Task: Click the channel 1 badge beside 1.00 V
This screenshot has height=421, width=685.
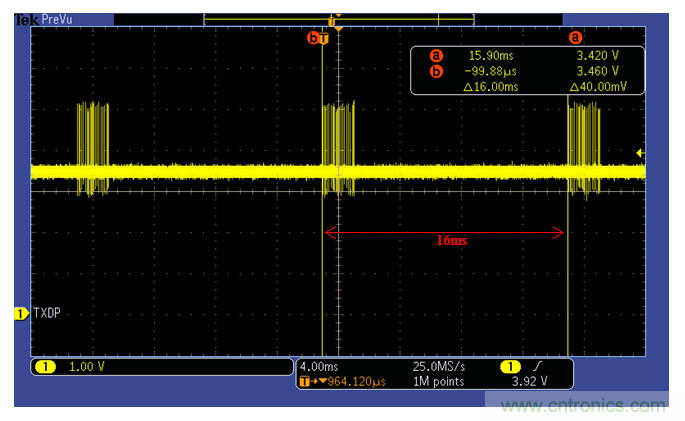Action: [45, 367]
